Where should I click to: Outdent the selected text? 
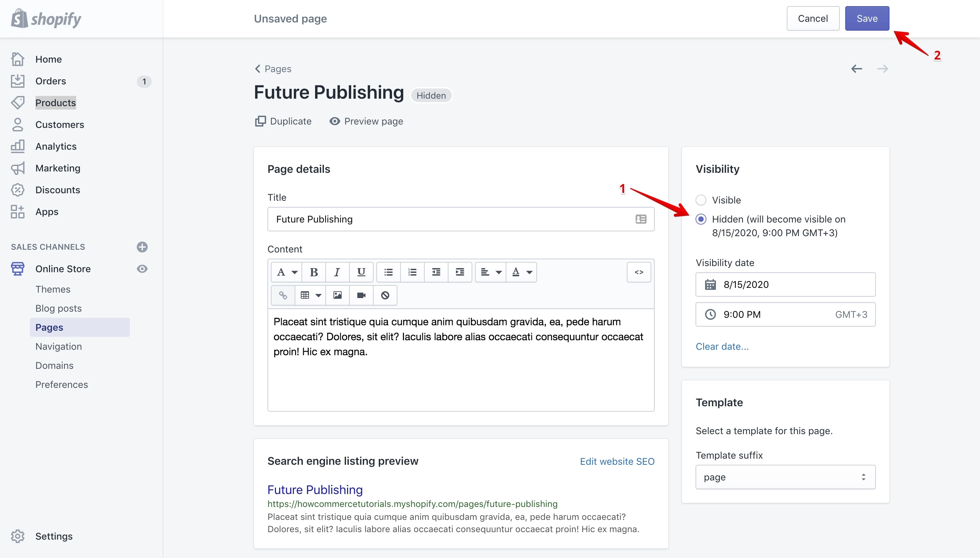point(436,272)
